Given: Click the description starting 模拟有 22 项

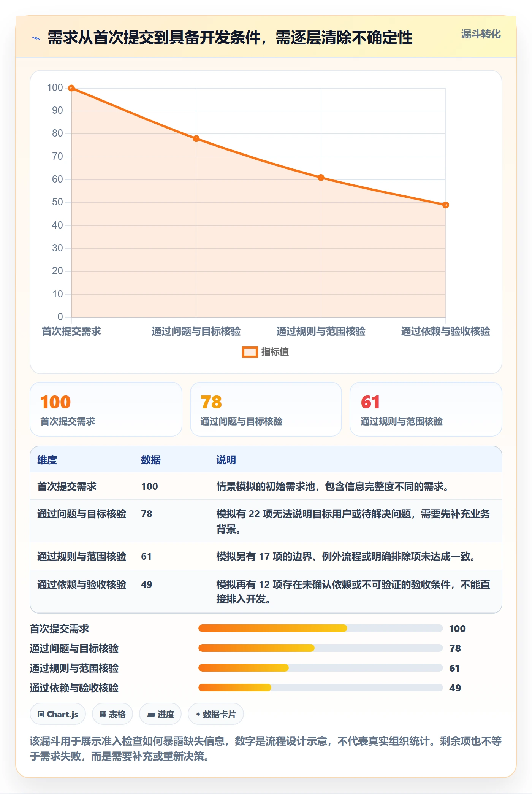Looking at the screenshot, I should [x=353, y=521].
